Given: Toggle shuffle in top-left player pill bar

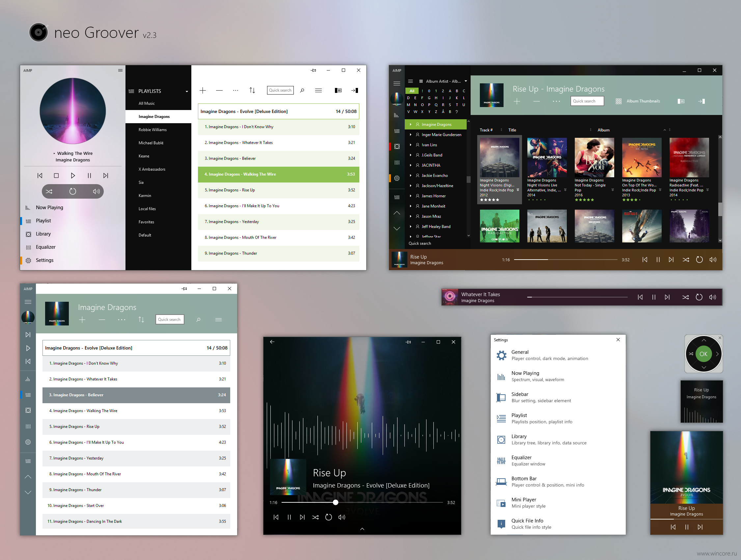Looking at the screenshot, I should click(x=49, y=192).
